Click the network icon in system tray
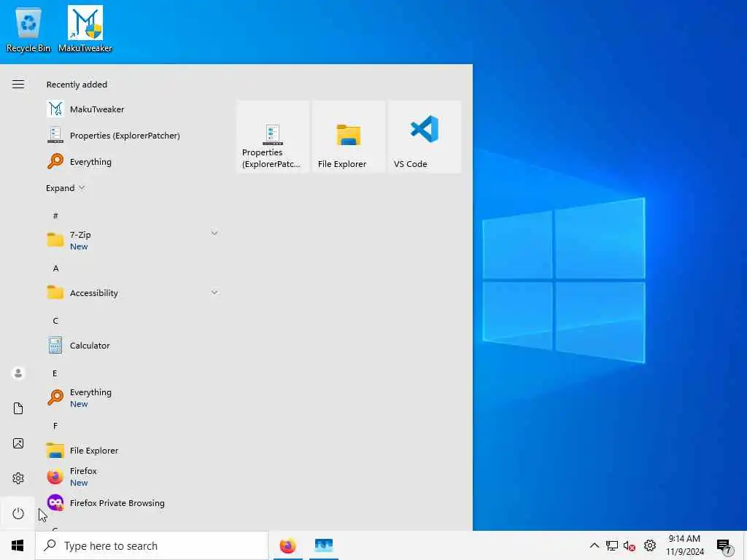The image size is (747, 560). 612,545
